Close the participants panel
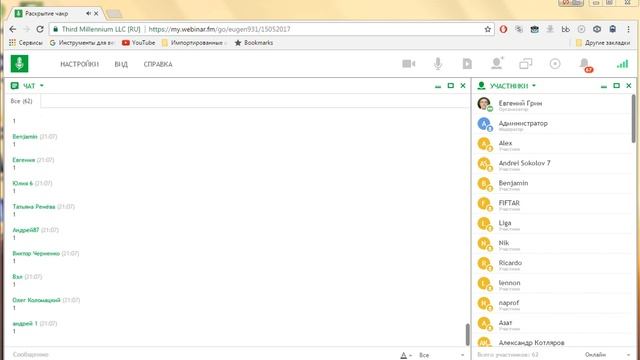Screen dimensions: 640x360 629,86
